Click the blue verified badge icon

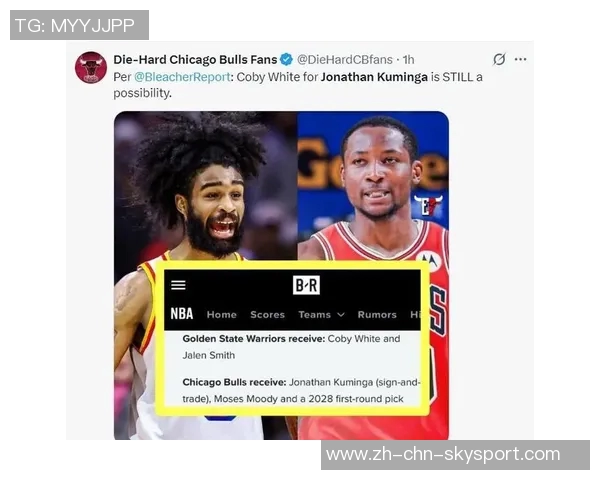pyautogui.click(x=286, y=60)
